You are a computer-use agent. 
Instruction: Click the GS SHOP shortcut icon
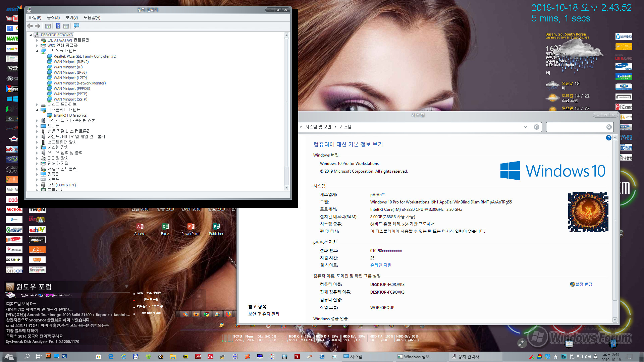click(x=14, y=260)
